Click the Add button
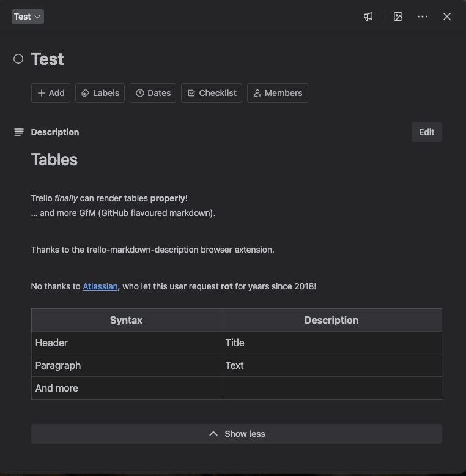This screenshot has width=466, height=476. [51, 93]
